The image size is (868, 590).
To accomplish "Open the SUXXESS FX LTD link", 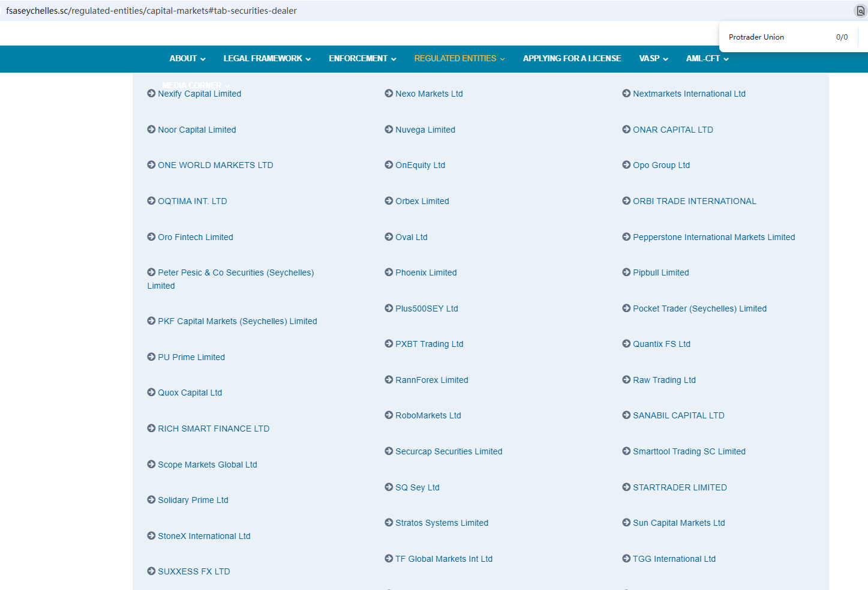I will click(194, 571).
